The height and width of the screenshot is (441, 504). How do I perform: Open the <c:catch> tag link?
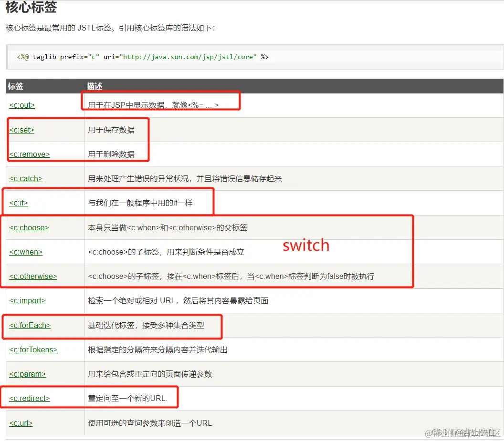[25, 178]
